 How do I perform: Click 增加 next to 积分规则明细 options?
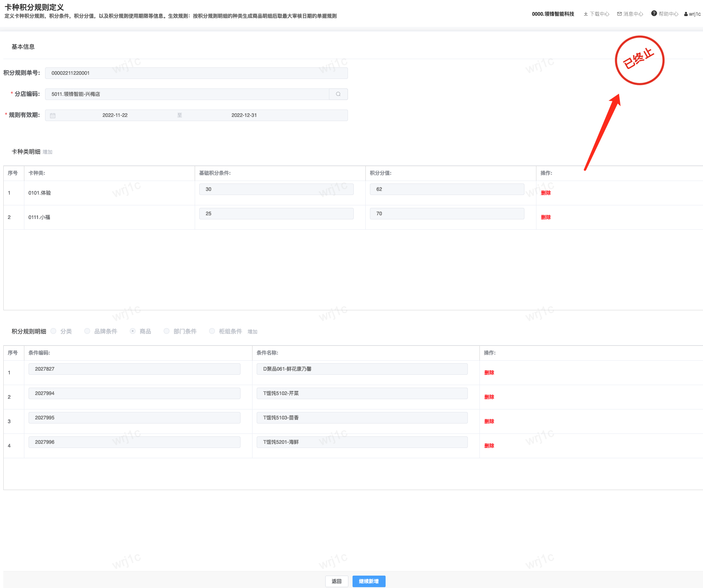click(x=253, y=332)
